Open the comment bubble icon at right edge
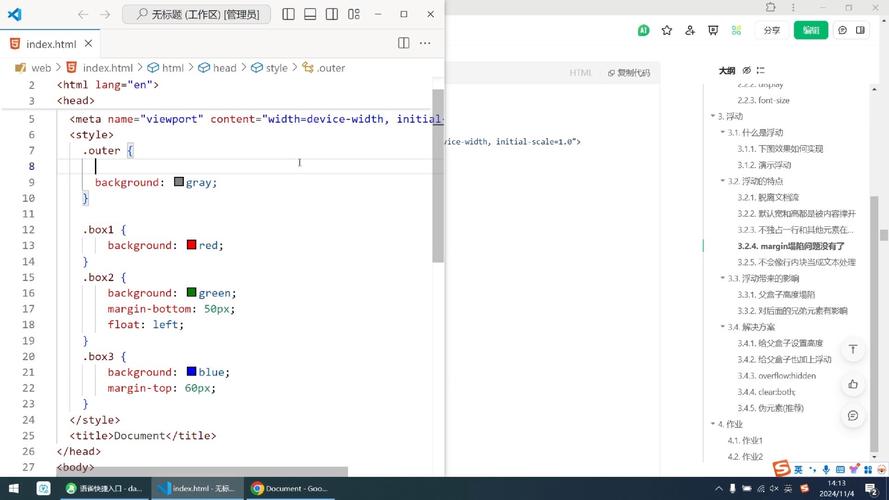Screen dimensions: 889x500 click(x=853, y=415)
